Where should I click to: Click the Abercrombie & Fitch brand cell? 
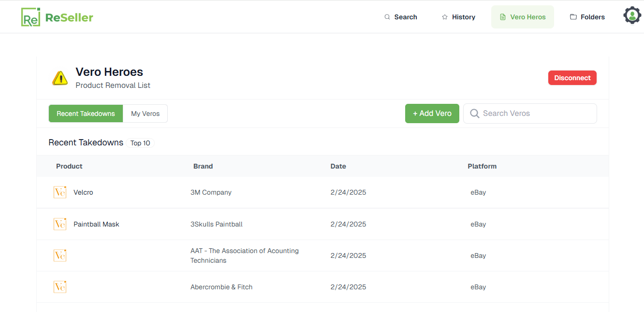tap(221, 287)
